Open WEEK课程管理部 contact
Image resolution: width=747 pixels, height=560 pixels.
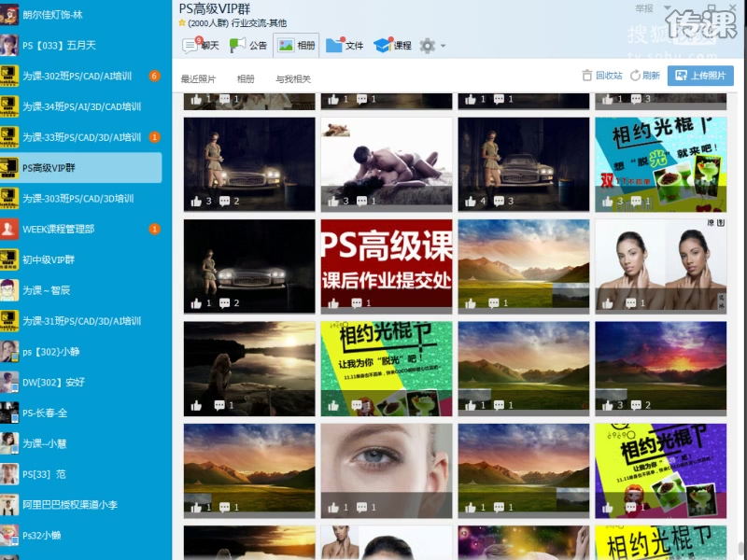tap(81, 229)
